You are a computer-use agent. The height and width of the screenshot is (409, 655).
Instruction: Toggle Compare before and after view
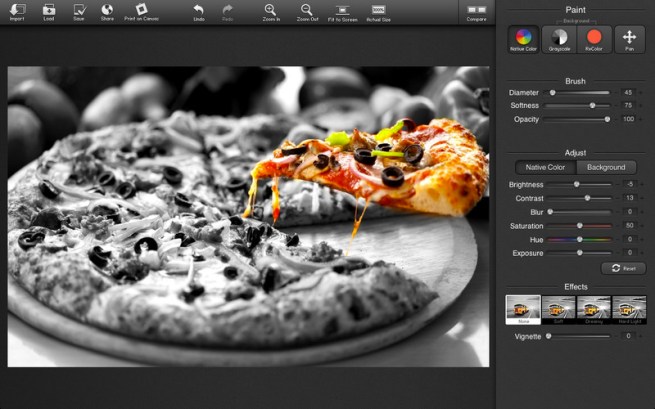(477, 13)
